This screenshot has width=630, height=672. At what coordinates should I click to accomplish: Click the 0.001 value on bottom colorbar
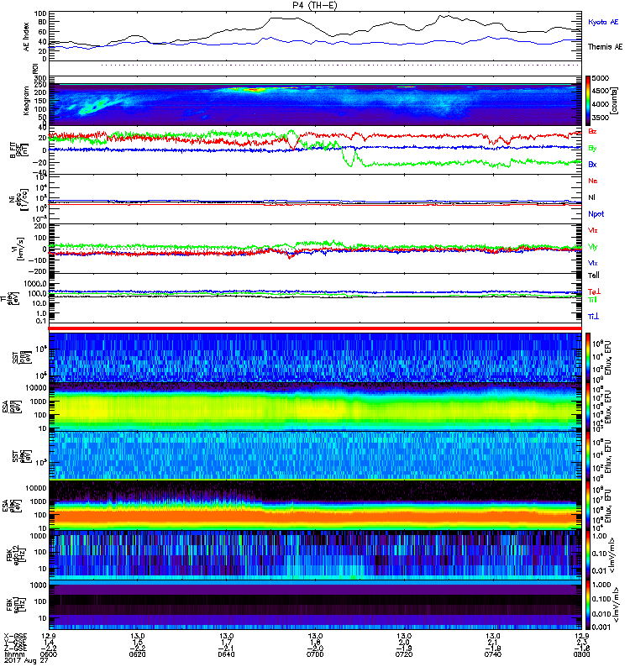[601, 627]
